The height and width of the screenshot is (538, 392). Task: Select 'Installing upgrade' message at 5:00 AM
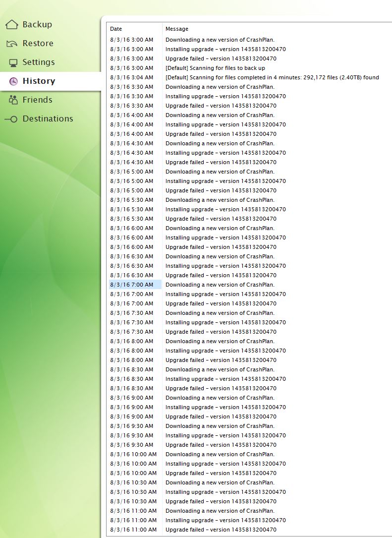pos(225,181)
